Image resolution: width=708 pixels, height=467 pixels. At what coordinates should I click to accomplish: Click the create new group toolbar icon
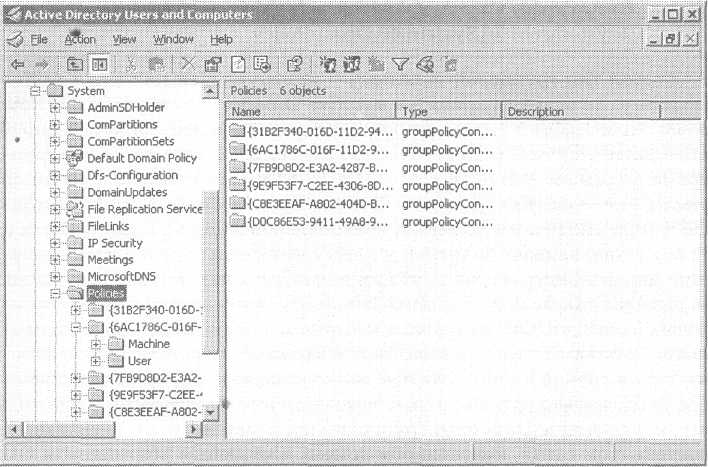click(x=351, y=65)
